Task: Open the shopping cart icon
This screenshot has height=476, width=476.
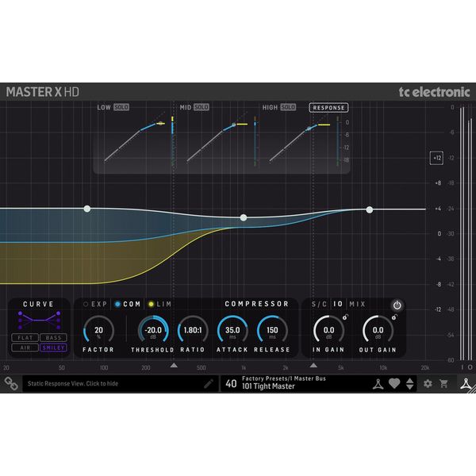Action: pyautogui.click(x=443, y=384)
